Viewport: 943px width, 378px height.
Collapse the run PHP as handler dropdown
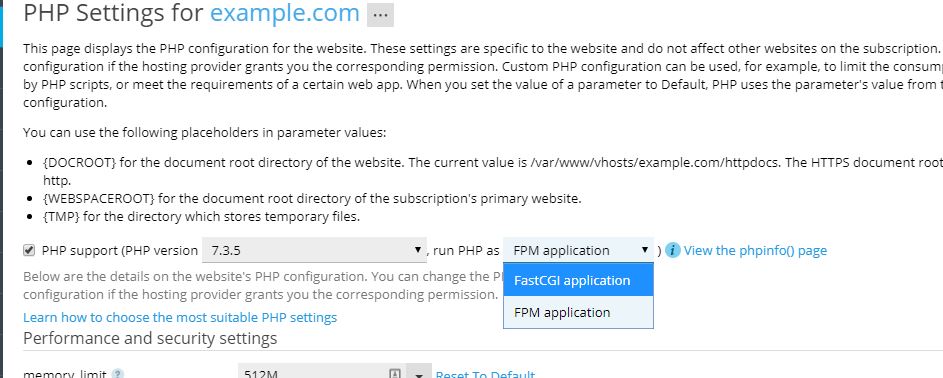(x=578, y=250)
